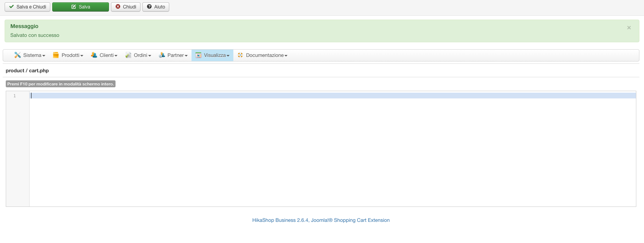The height and width of the screenshot is (243, 644).
Task: Open the Aiuto help button
Action: tap(156, 7)
